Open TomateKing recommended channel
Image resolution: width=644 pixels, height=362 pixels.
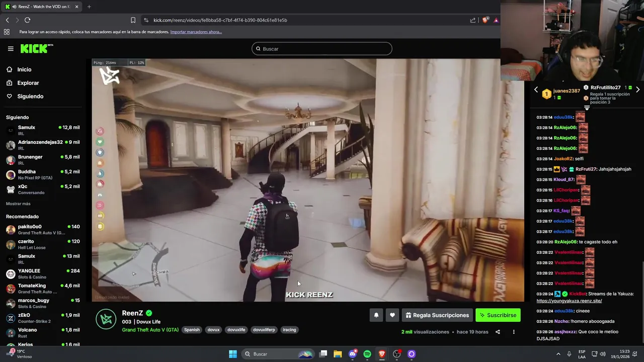[x=44, y=289]
